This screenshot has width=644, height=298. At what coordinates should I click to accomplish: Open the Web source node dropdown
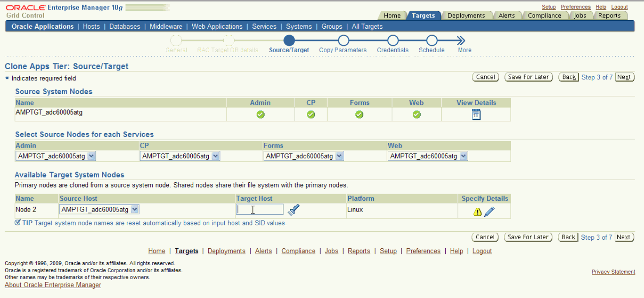coord(428,156)
